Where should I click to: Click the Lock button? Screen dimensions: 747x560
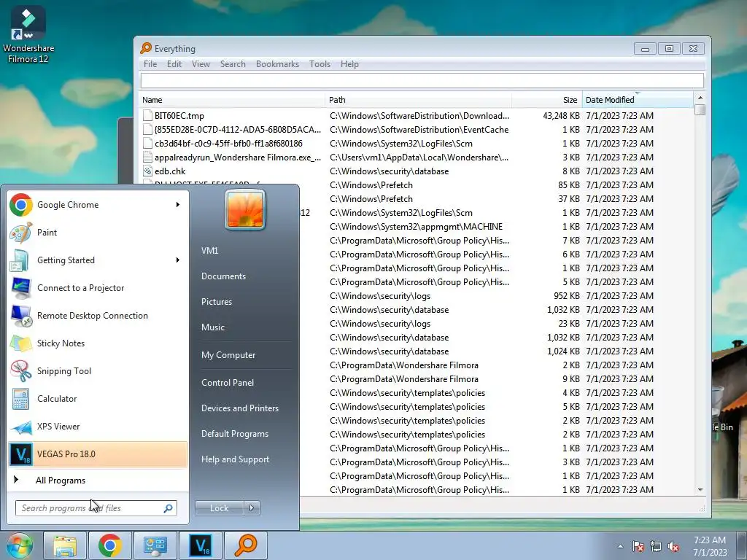pos(219,508)
